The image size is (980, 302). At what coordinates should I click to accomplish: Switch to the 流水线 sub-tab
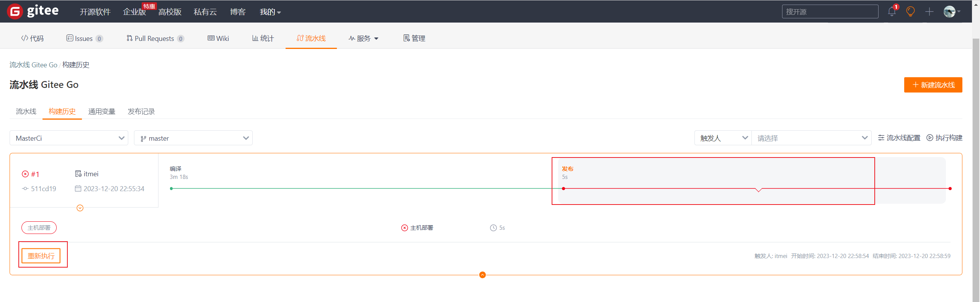tap(26, 111)
